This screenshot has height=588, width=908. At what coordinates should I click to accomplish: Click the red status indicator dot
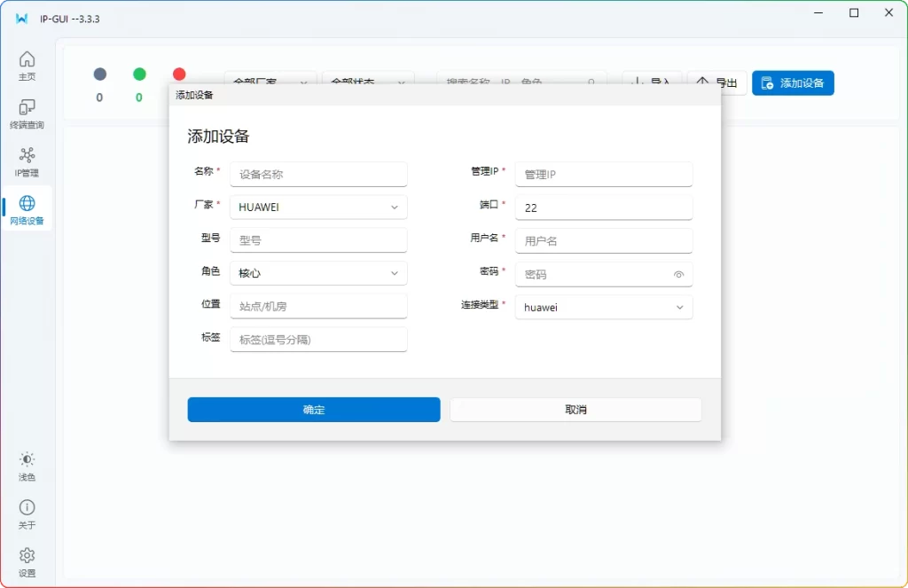(x=179, y=74)
